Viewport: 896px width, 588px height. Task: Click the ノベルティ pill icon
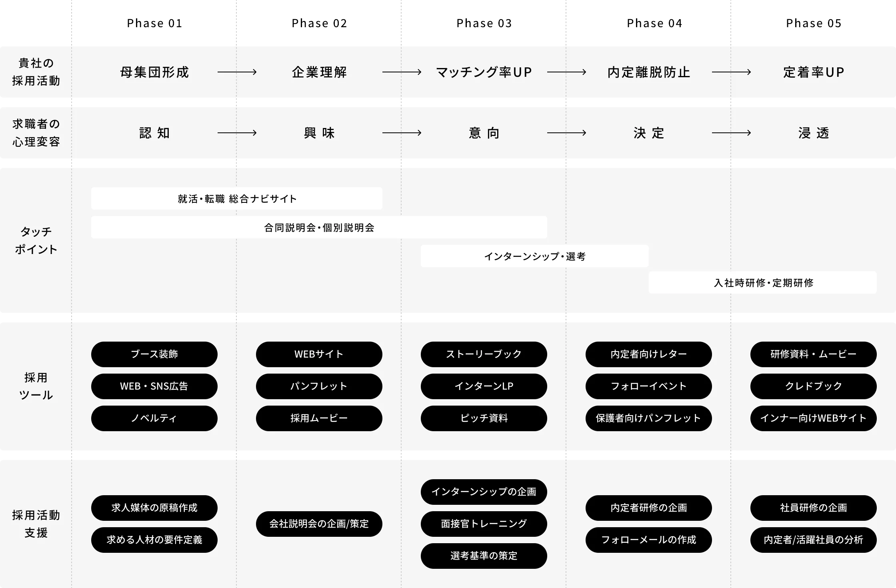154,418
